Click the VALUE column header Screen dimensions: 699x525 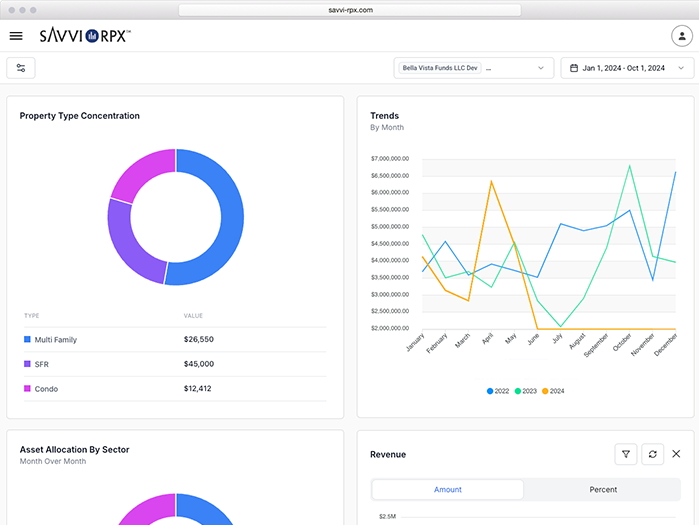(x=193, y=316)
